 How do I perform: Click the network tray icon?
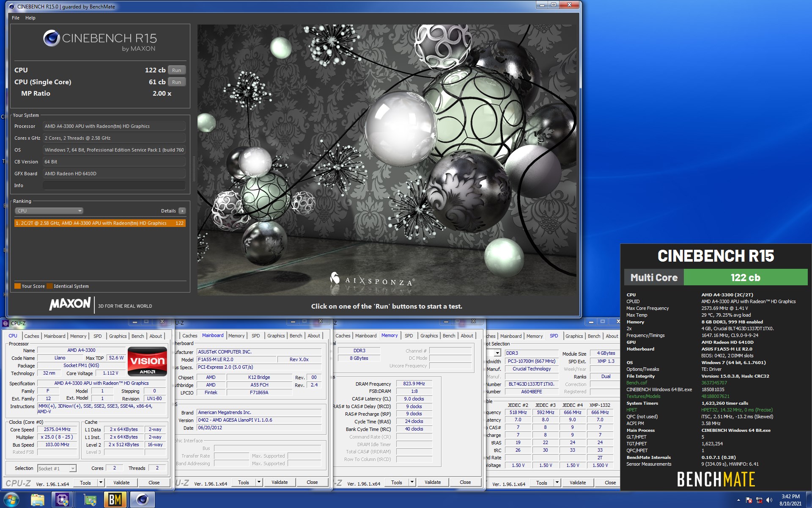[x=759, y=500]
